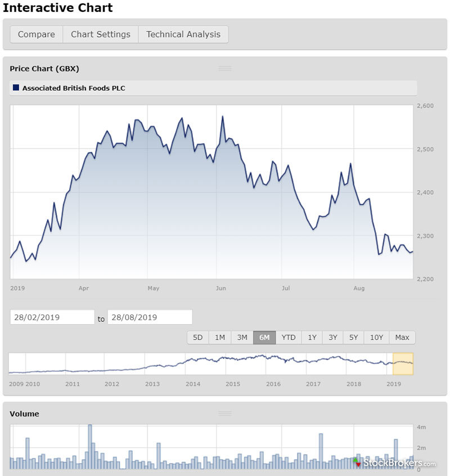Image resolution: width=450 pixels, height=476 pixels.
Task: Click the 2014 label on overview timeline
Action: tap(193, 384)
